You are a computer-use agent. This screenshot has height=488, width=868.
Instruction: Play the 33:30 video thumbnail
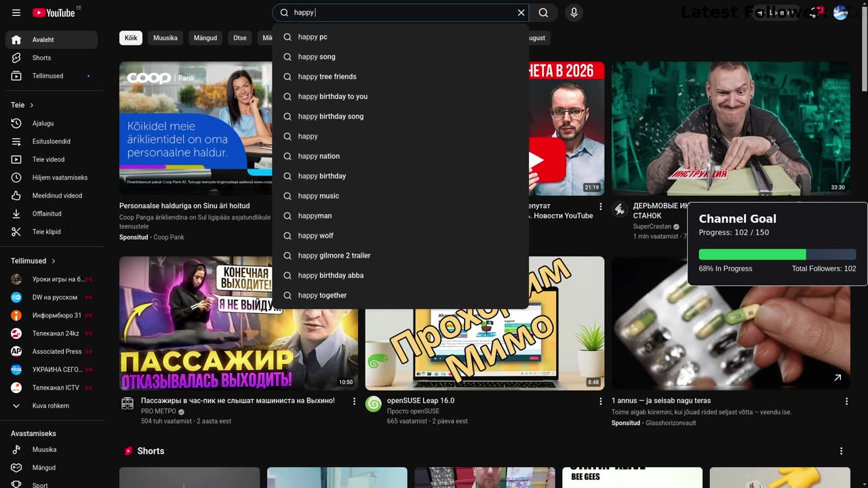point(731,129)
